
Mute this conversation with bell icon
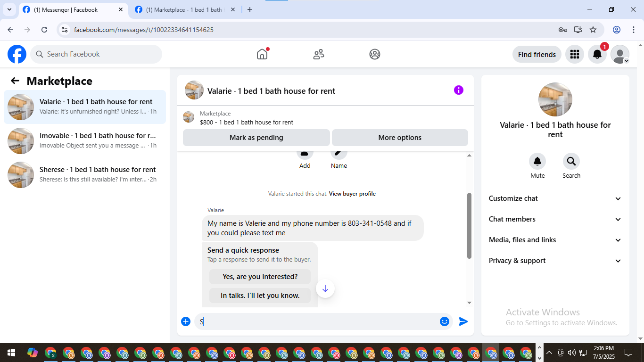pos(537,161)
